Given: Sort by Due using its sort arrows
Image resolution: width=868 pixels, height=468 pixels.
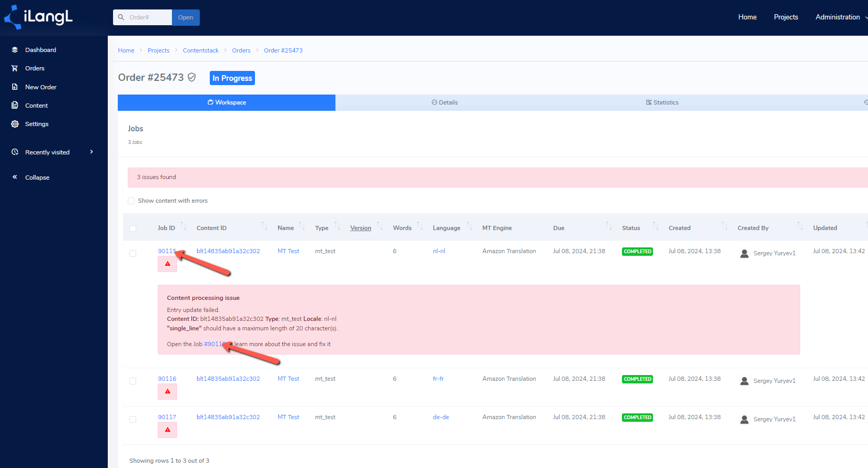Looking at the screenshot, I should (609, 226).
